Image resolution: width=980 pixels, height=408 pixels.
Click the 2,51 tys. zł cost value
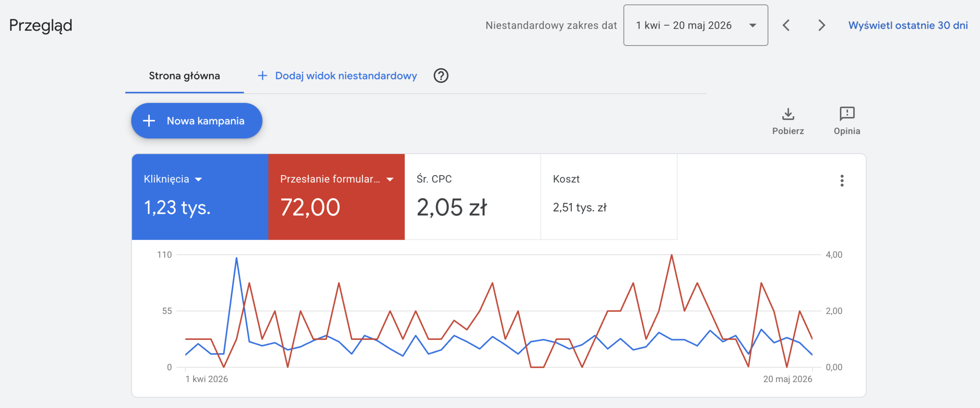[x=580, y=208]
